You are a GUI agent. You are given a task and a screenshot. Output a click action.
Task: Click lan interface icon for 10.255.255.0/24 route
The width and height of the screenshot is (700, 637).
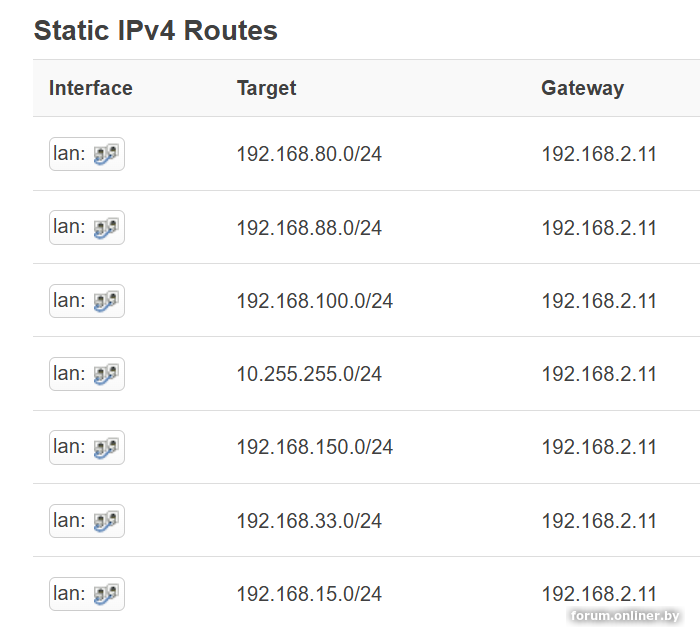[x=107, y=374]
